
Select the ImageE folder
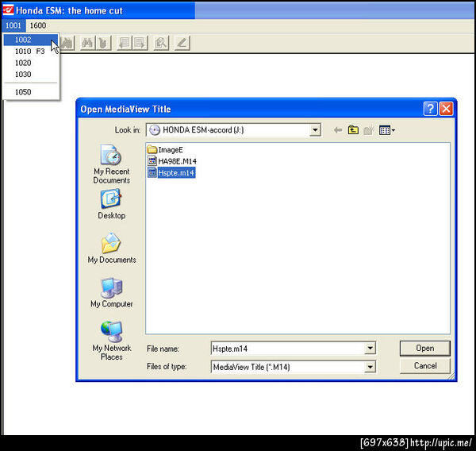tap(165, 150)
